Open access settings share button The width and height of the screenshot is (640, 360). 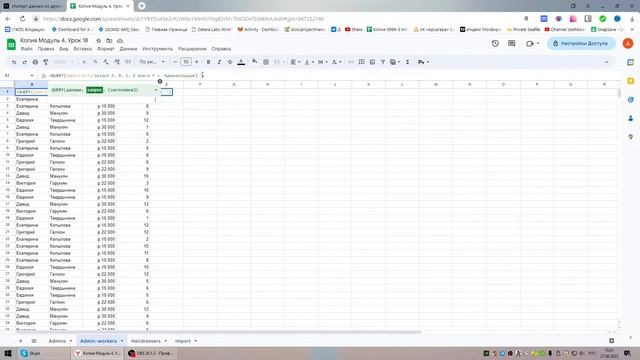click(581, 43)
